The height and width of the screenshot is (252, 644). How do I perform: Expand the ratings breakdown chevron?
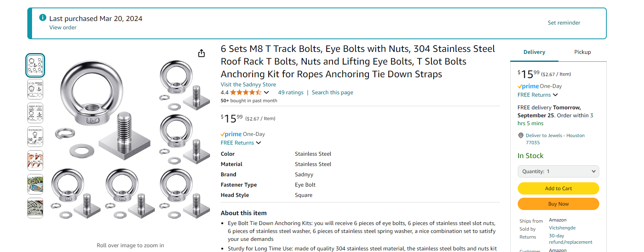click(x=266, y=92)
